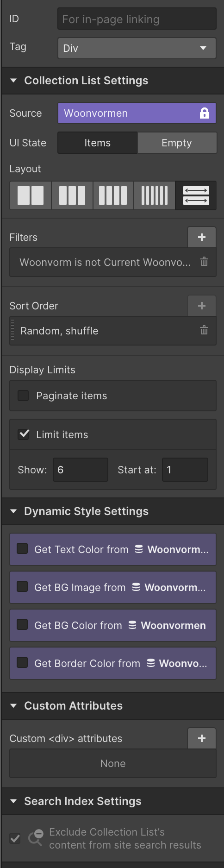Click the Filters label
The height and width of the screenshot is (868, 224).
[24, 237]
